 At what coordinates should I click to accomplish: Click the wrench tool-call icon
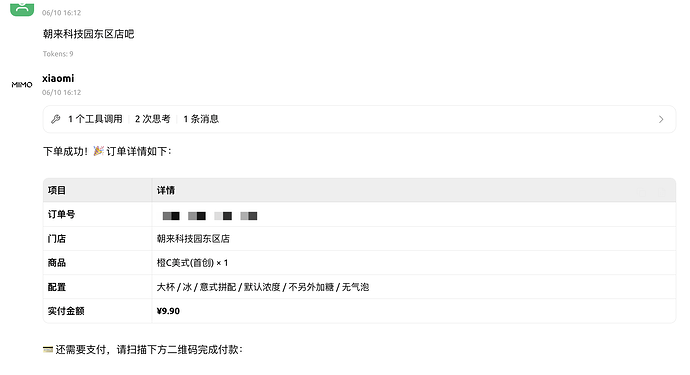pyautogui.click(x=55, y=119)
